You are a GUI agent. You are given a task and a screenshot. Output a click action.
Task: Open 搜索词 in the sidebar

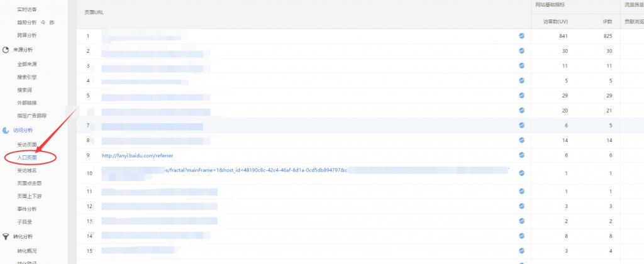coord(25,90)
